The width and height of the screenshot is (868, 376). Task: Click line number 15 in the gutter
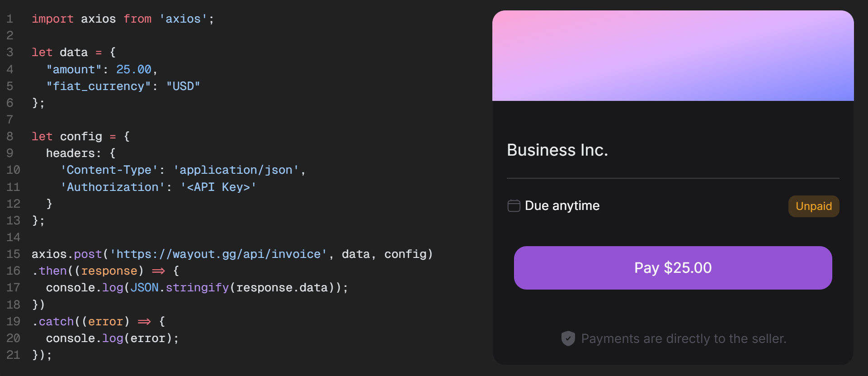tap(13, 254)
